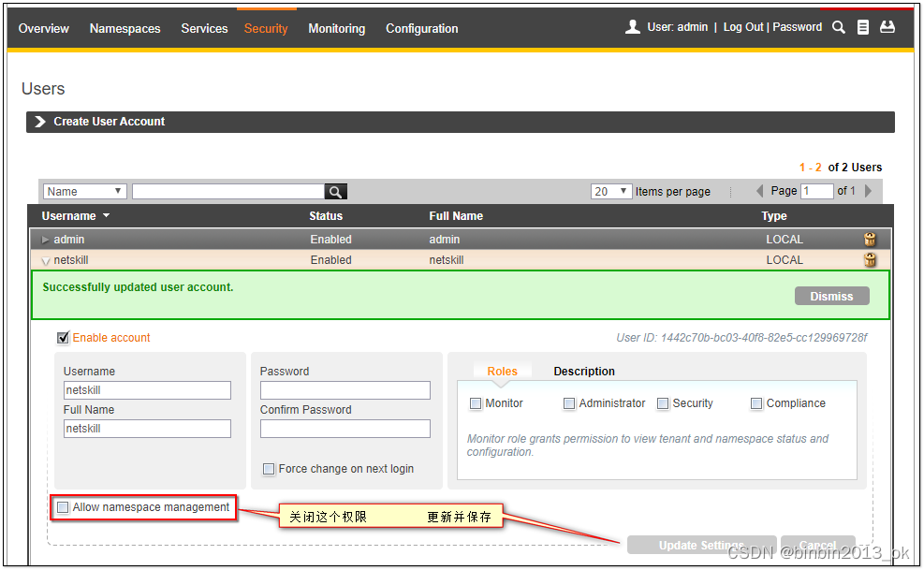Check the Allow namespace management box

[x=63, y=507]
